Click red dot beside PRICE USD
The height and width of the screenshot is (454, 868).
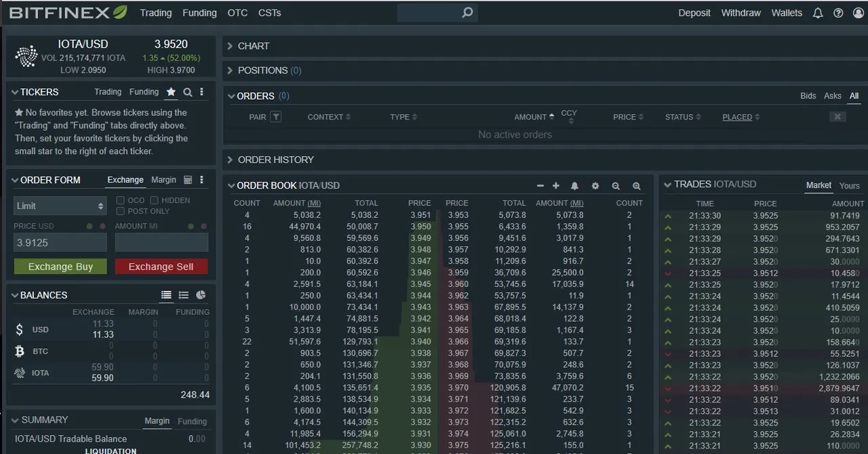(x=102, y=226)
